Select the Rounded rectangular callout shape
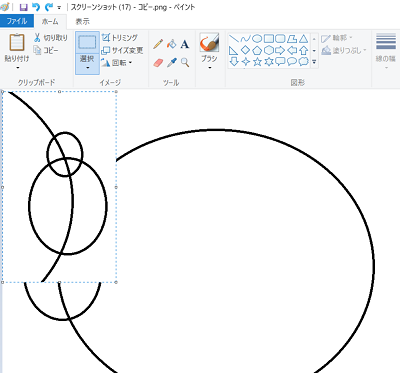The width and height of the screenshot is (400, 373). [280, 62]
